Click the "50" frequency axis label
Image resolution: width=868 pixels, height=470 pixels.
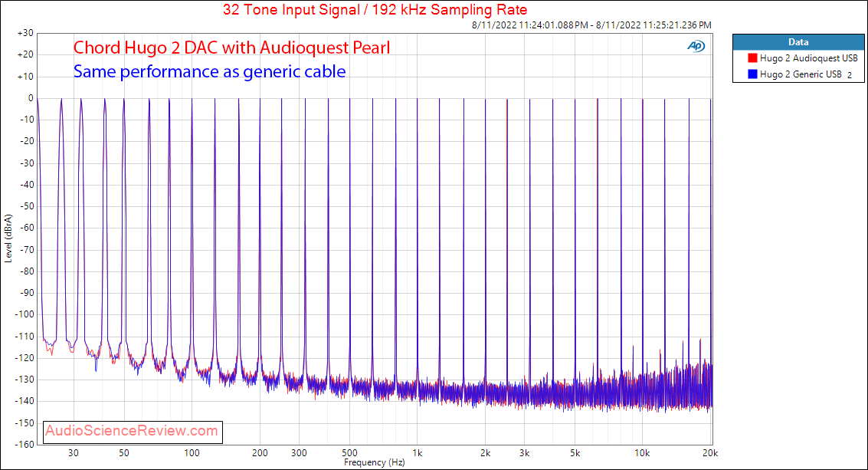point(124,453)
